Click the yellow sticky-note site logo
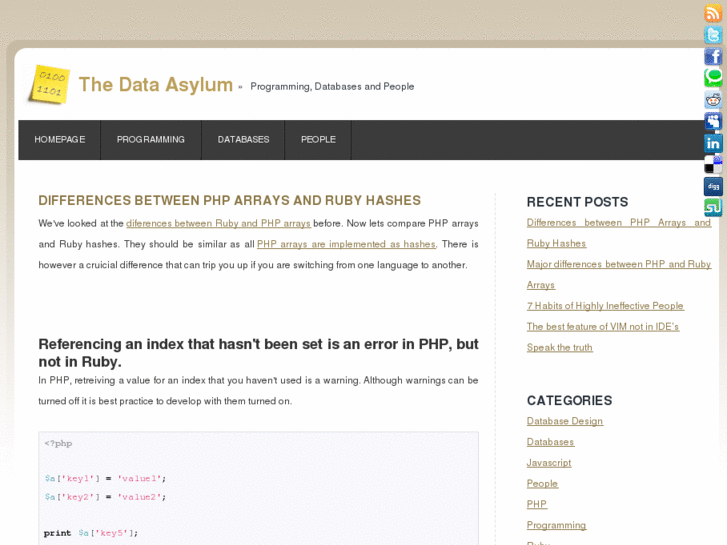Image resolution: width=727 pixels, height=545 pixels. click(x=49, y=84)
